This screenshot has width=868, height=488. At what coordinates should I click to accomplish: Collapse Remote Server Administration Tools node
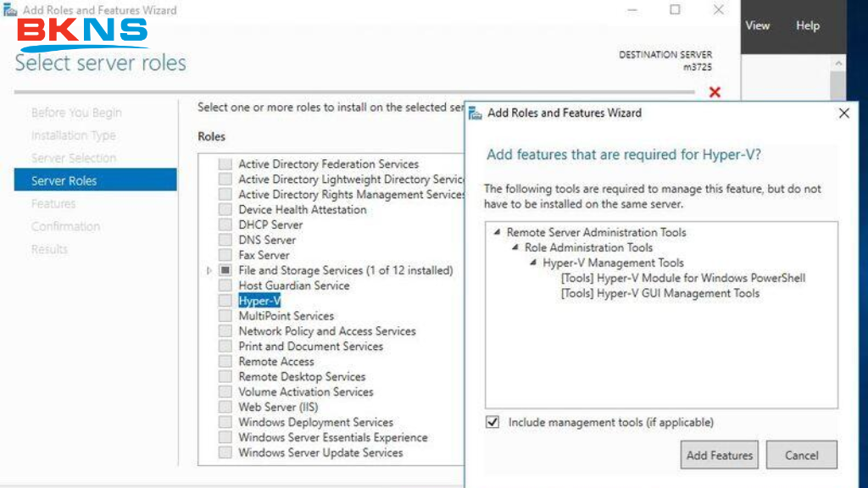[496, 232]
